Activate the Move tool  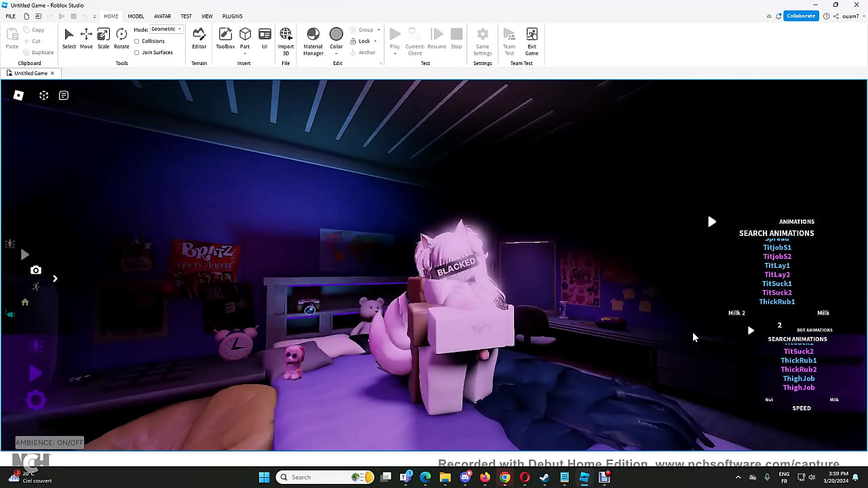point(86,39)
